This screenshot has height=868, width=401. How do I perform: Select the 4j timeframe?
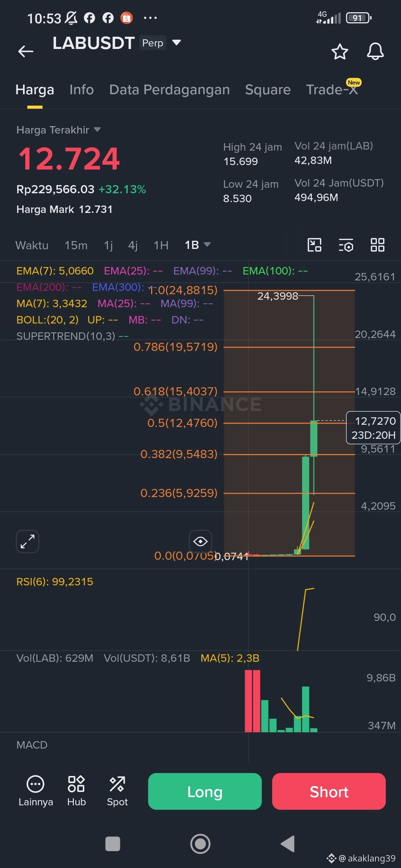click(x=133, y=245)
